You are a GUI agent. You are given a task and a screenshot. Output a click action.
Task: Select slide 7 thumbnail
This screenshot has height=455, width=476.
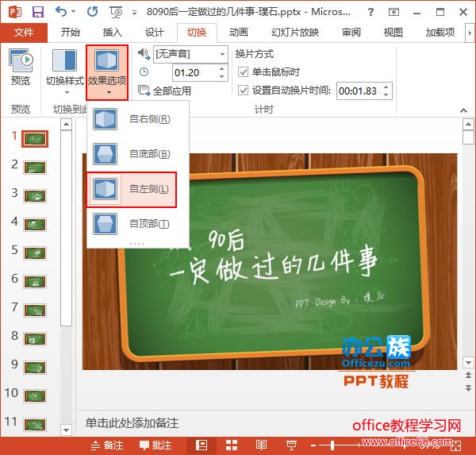click(x=35, y=310)
